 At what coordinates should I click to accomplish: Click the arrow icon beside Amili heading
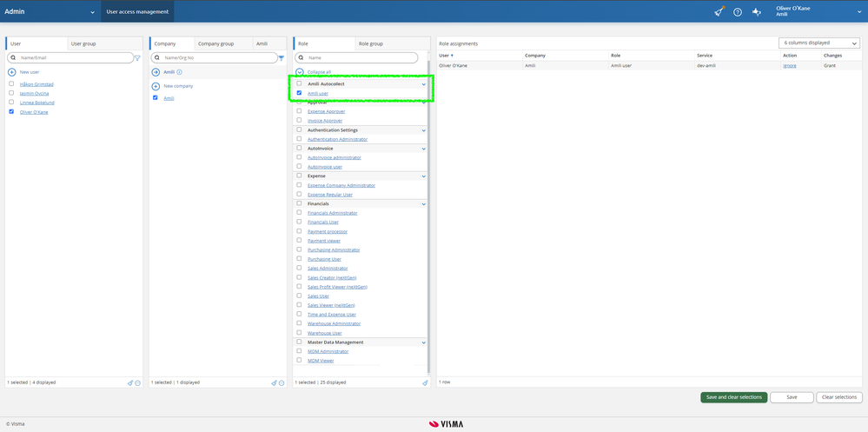coord(156,72)
